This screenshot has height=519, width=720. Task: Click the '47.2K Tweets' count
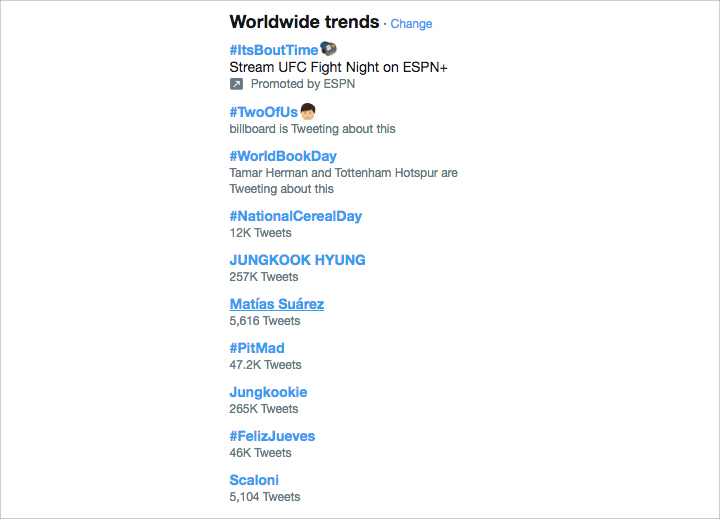(x=265, y=365)
